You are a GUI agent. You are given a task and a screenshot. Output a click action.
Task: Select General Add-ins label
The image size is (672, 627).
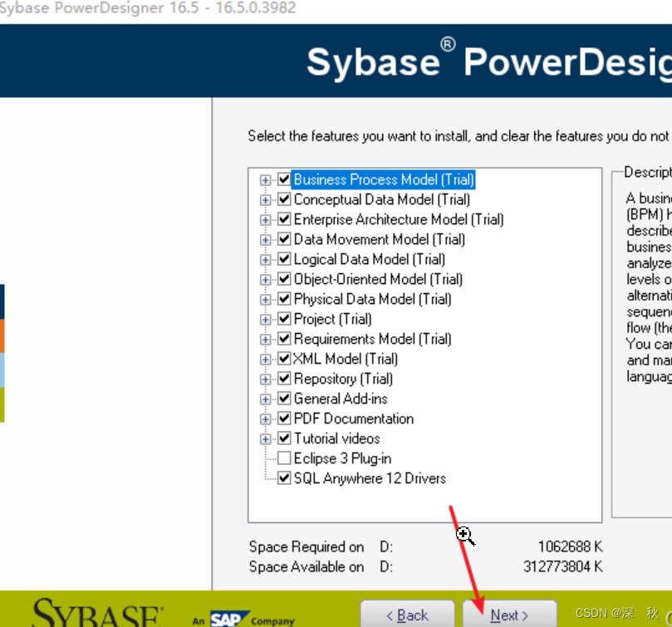click(x=341, y=399)
